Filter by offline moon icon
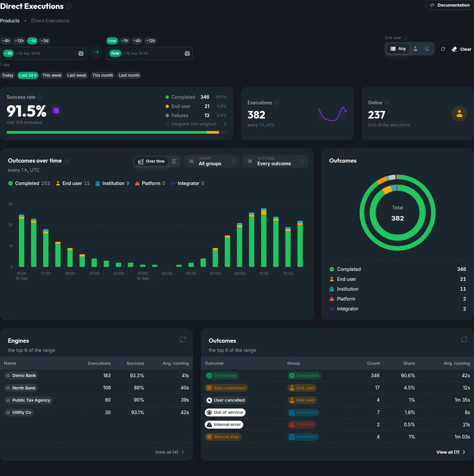This screenshot has height=476, width=474. (427, 49)
